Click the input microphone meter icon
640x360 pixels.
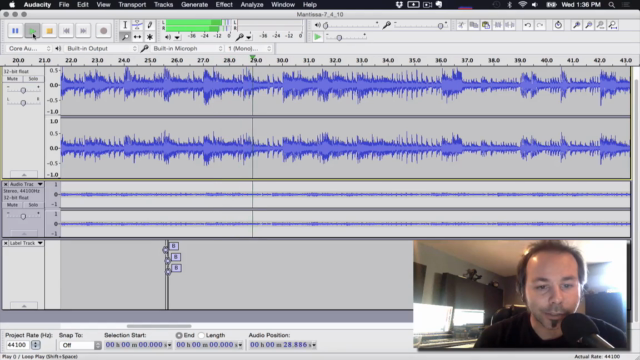pyautogui.click(x=240, y=37)
